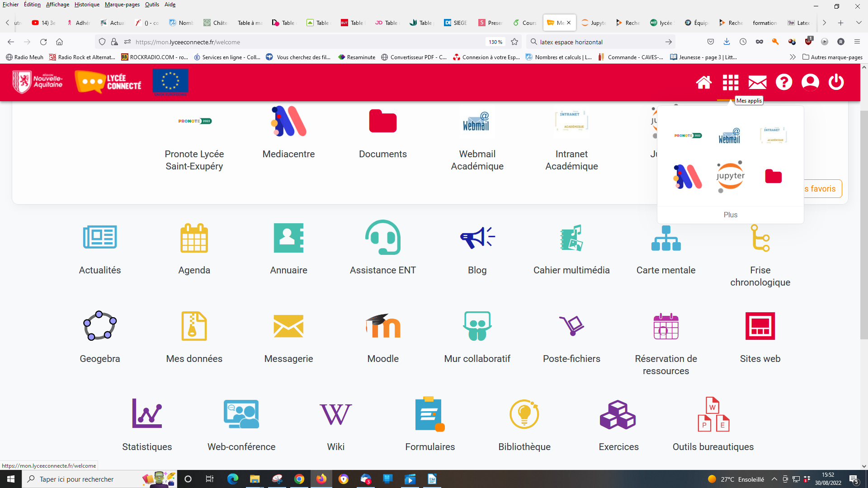Open the Mur collaboratif app

(x=477, y=326)
